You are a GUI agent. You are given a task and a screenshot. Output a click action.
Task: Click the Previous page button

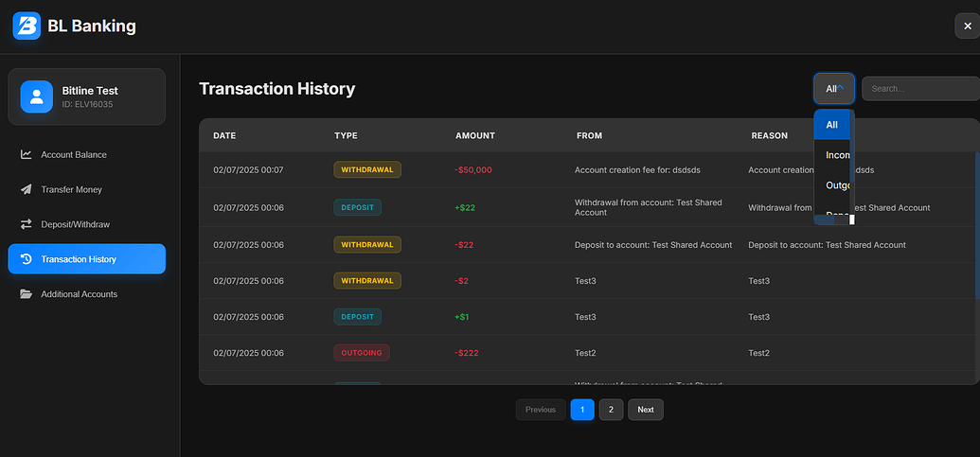tap(541, 410)
